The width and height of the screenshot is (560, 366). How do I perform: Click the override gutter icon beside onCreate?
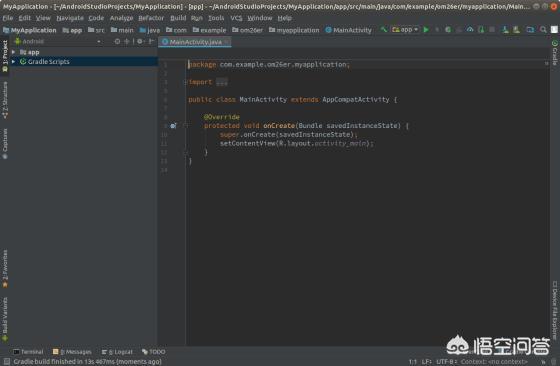pos(173,126)
